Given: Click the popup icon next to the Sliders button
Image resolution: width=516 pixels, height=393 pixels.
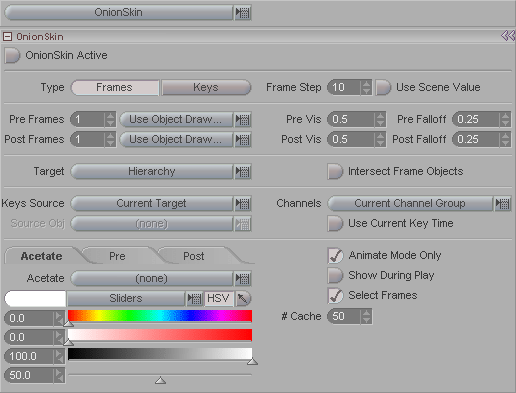Looking at the screenshot, I should click(x=194, y=299).
